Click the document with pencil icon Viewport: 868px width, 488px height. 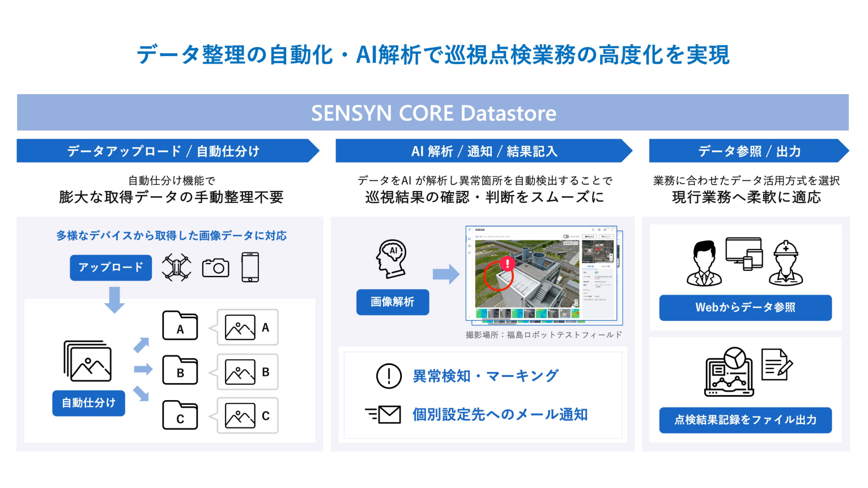(x=777, y=364)
